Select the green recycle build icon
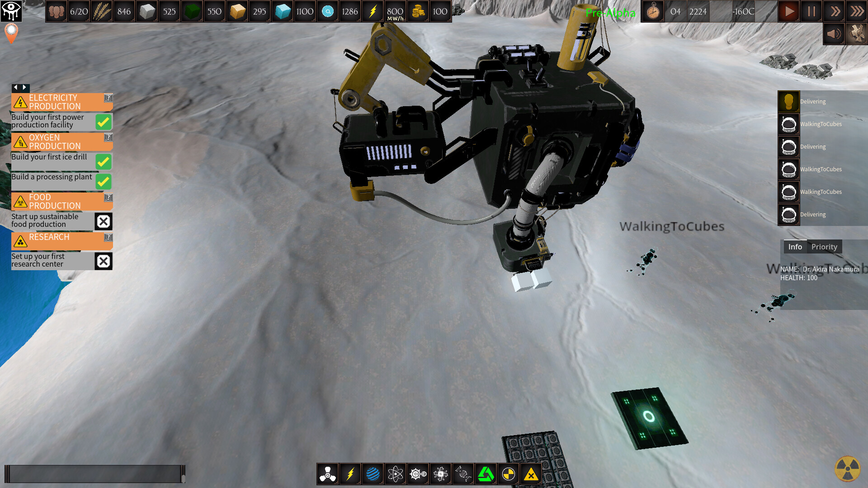868x488 pixels. coord(486,474)
